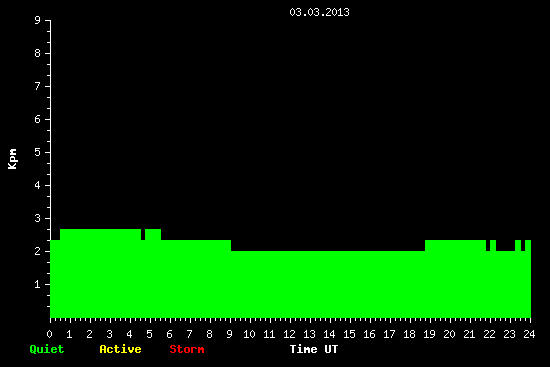
Task: Click hour 0 on the time axis
Action: (49, 334)
